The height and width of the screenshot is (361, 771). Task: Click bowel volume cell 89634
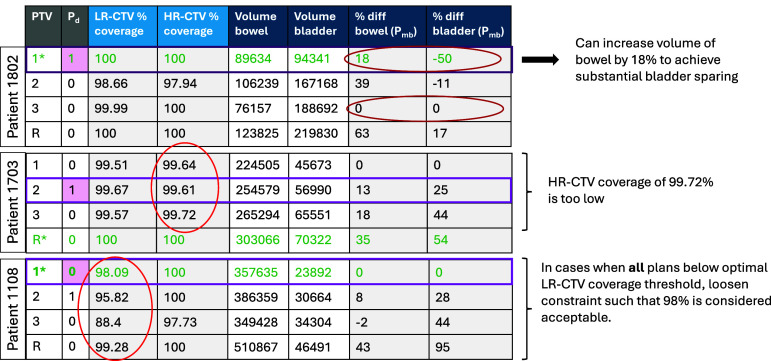pos(258,59)
